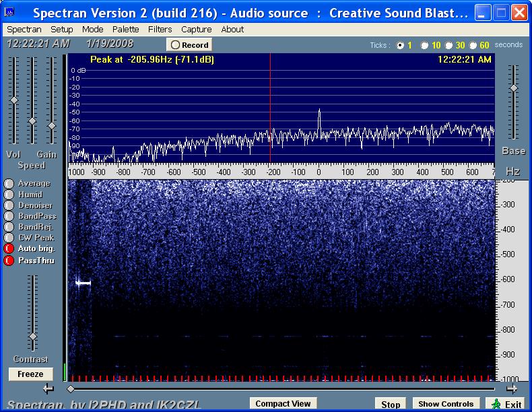Click the right scroll arrow icon

pyautogui.click(x=512, y=388)
